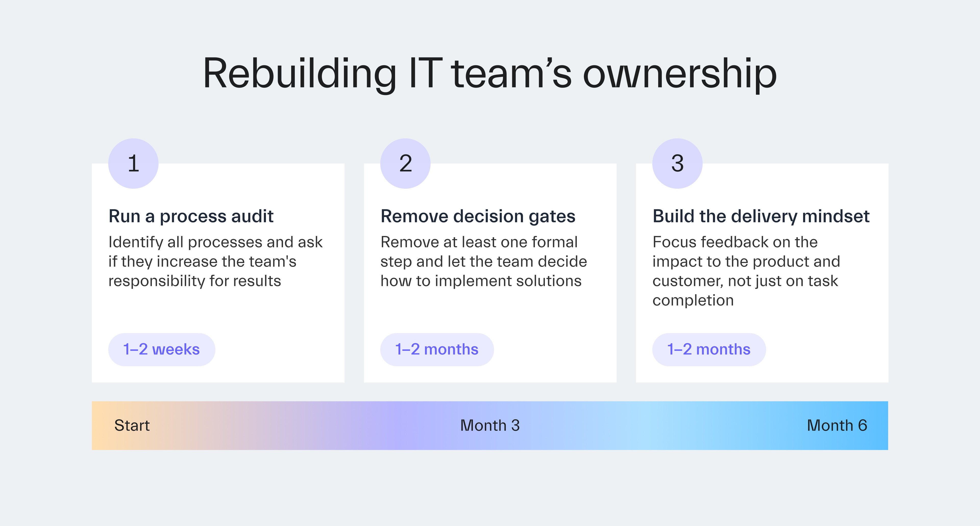The height and width of the screenshot is (526, 980).
Task: Click the '1–2 months' pill under Remove decision gates
Action: pyautogui.click(x=437, y=349)
